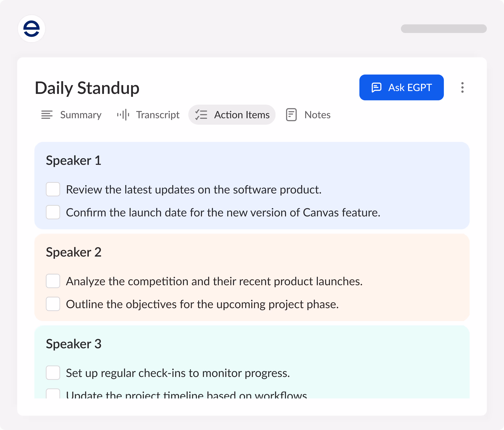Click the Summary lines icon
Viewport: 504px width, 430px height.
click(x=47, y=115)
